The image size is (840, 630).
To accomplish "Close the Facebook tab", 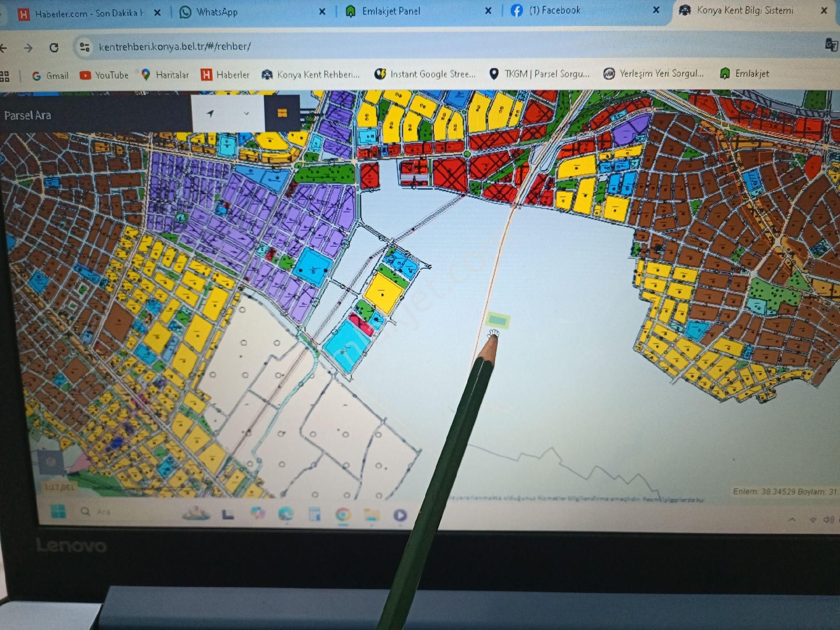I will tap(656, 10).
